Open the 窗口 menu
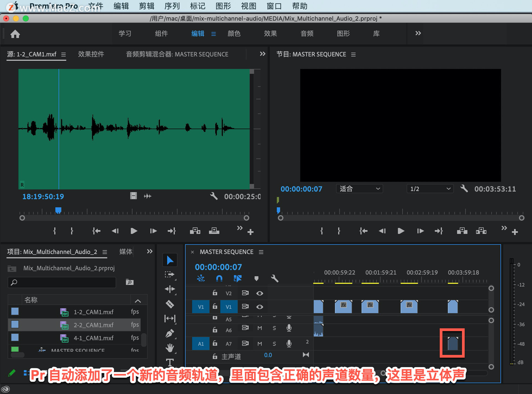This screenshot has height=394, width=532. (274, 6)
